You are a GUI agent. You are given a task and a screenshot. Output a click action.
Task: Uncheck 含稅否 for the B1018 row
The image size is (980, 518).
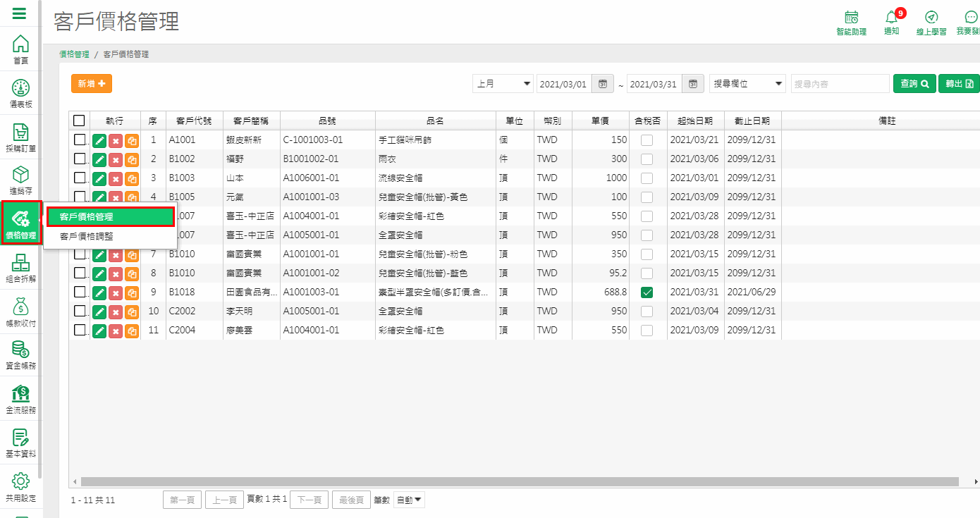(647, 292)
